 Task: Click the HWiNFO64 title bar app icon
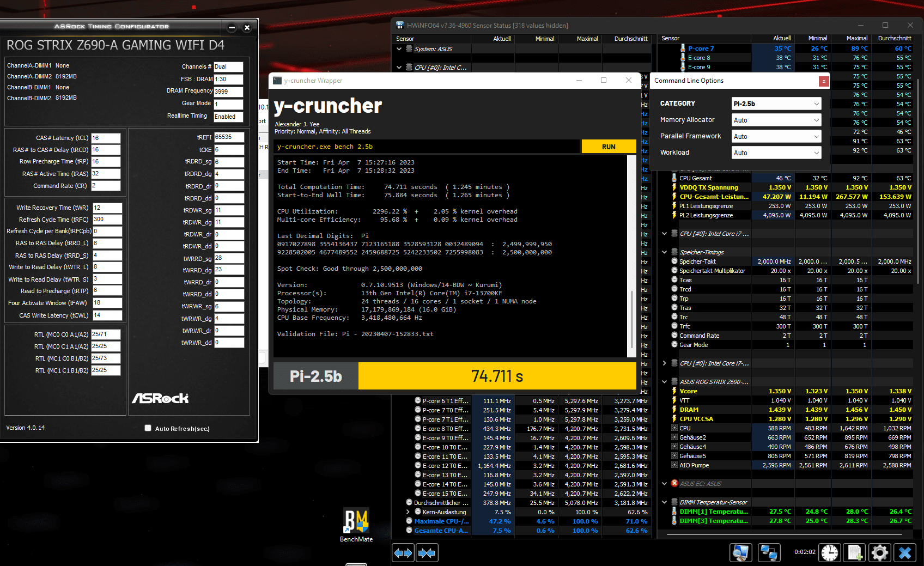click(400, 25)
